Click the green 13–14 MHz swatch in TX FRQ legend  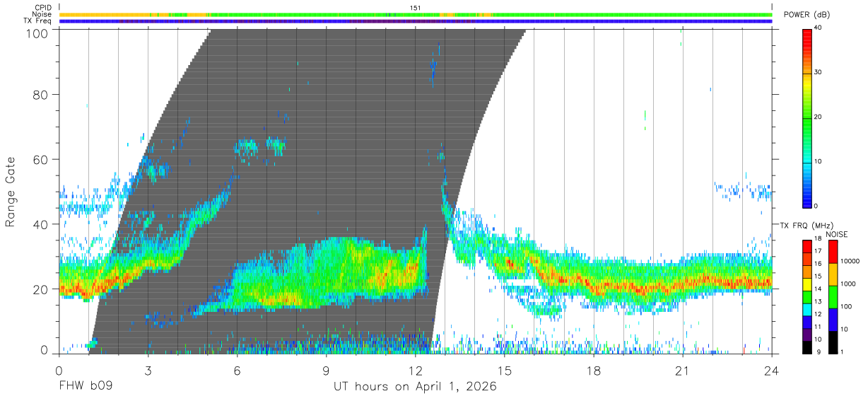click(807, 297)
